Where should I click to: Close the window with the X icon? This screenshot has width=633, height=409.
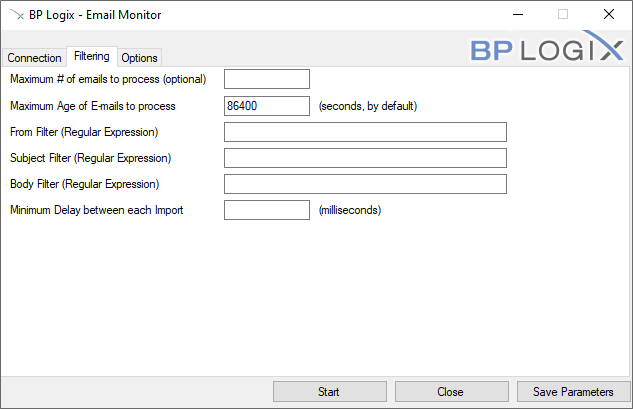(x=608, y=15)
